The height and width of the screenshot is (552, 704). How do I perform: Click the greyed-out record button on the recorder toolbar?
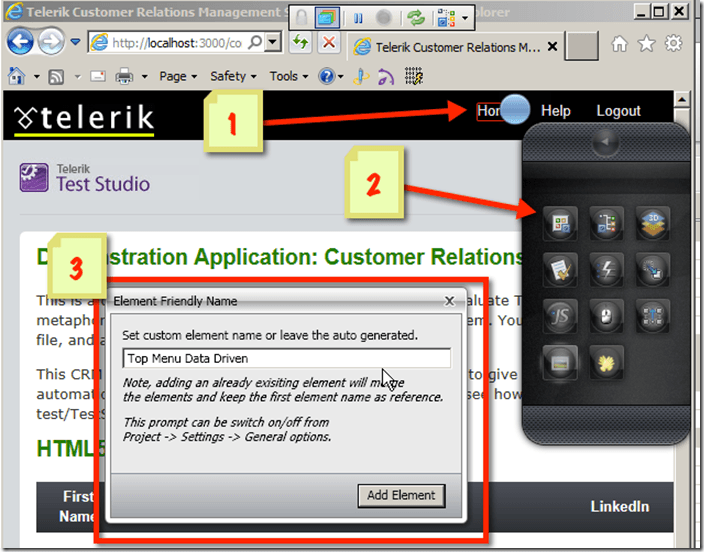(x=383, y=18)
